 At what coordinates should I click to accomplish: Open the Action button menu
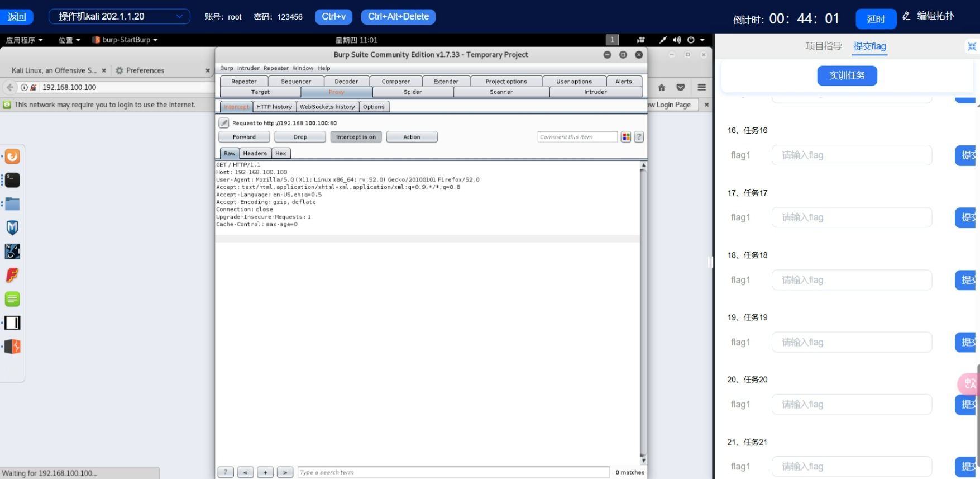412,137
